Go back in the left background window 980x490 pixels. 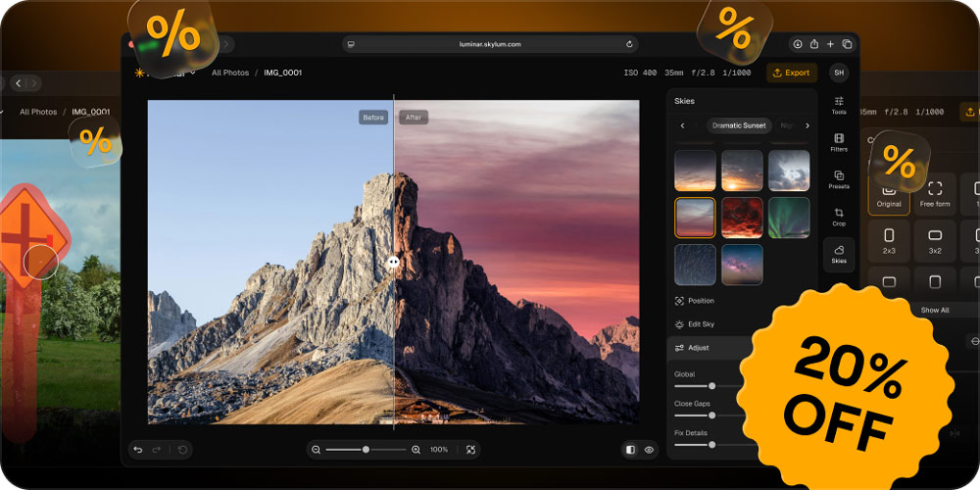[x=18, y=82]
